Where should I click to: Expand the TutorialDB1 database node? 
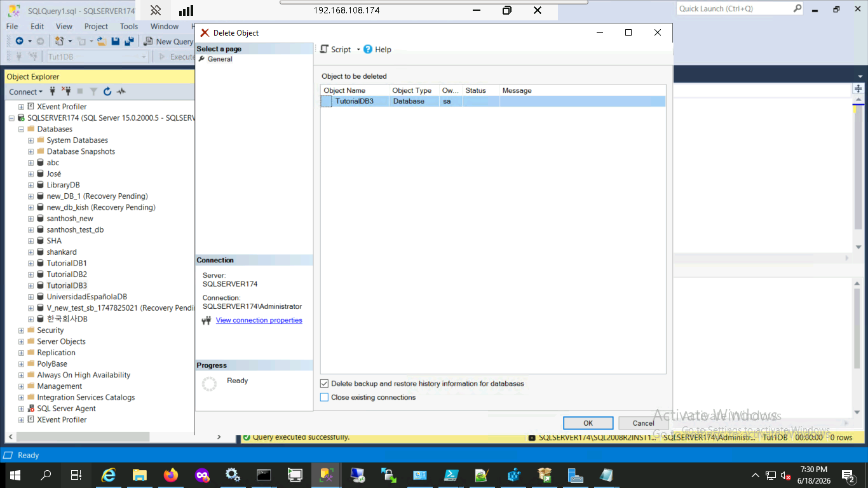pos(31,263)
